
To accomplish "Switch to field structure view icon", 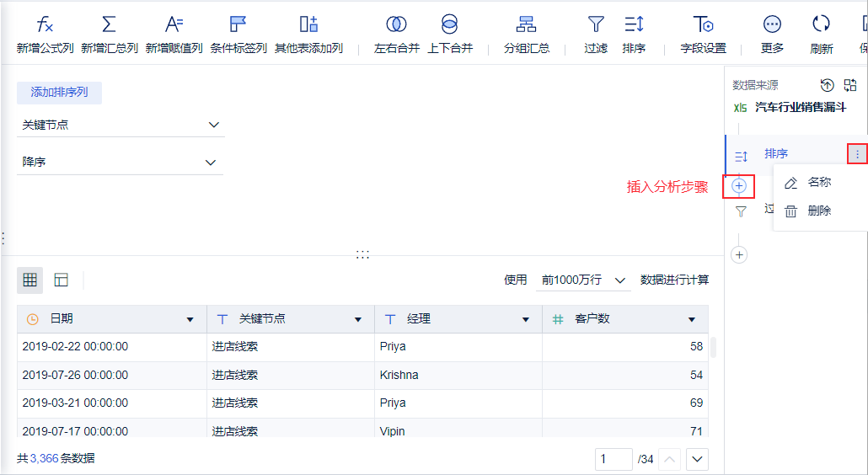I will [61, 280].
